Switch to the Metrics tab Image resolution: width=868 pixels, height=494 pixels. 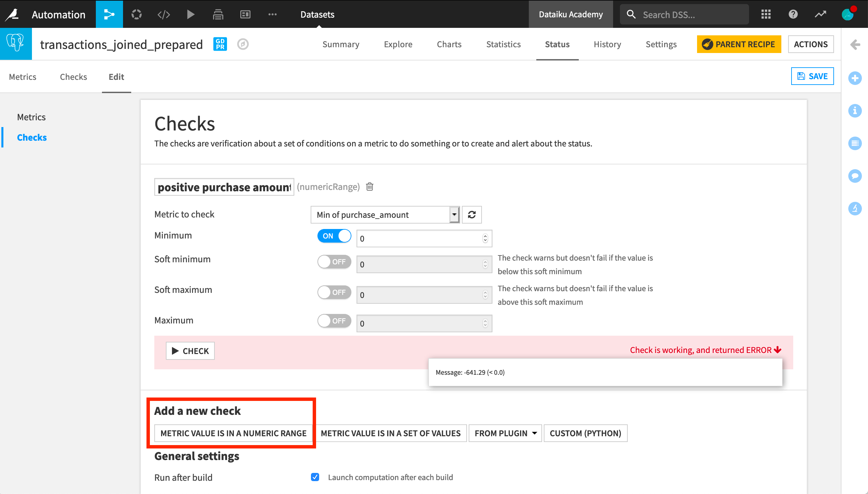point(23,76)
